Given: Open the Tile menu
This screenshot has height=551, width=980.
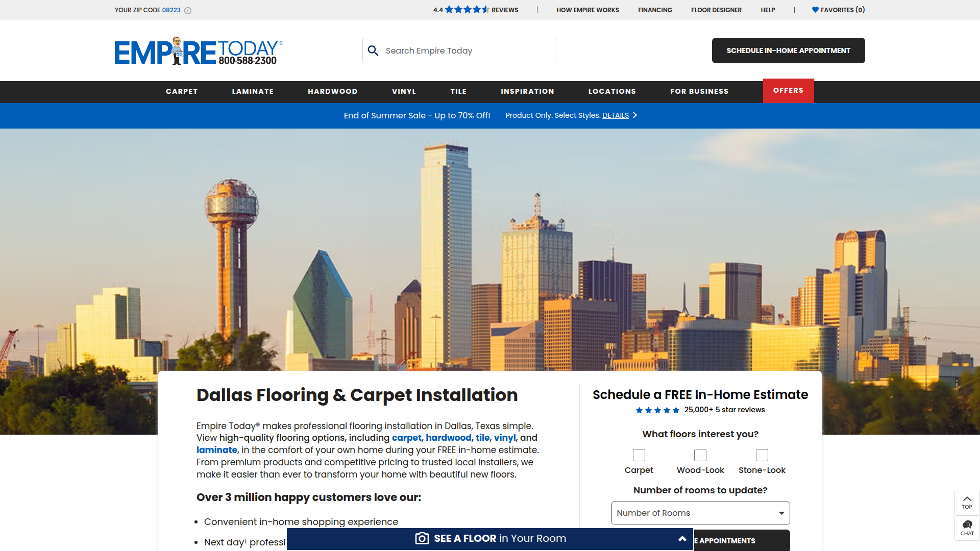Looking at the screenshot, I should tap(458, 91).
